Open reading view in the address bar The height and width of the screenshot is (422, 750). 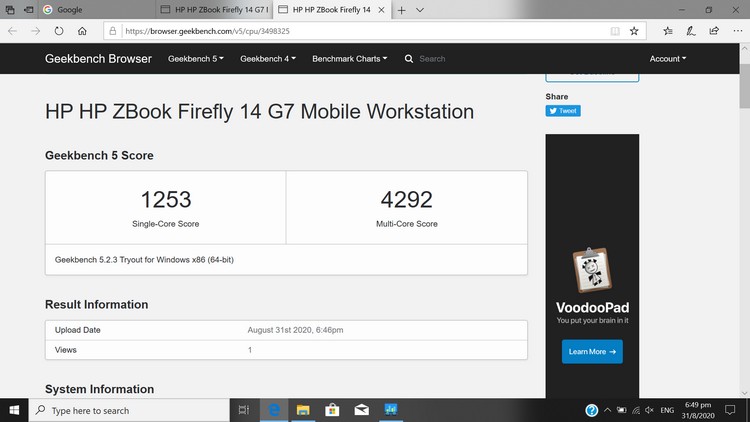point(615,31)
